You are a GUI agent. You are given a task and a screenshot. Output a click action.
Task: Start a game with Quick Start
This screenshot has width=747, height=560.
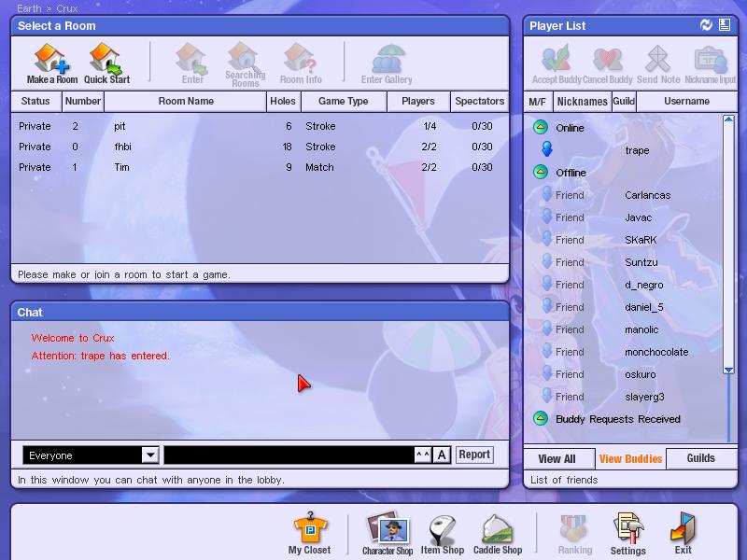pyautogui.click(x=106, y=63)
